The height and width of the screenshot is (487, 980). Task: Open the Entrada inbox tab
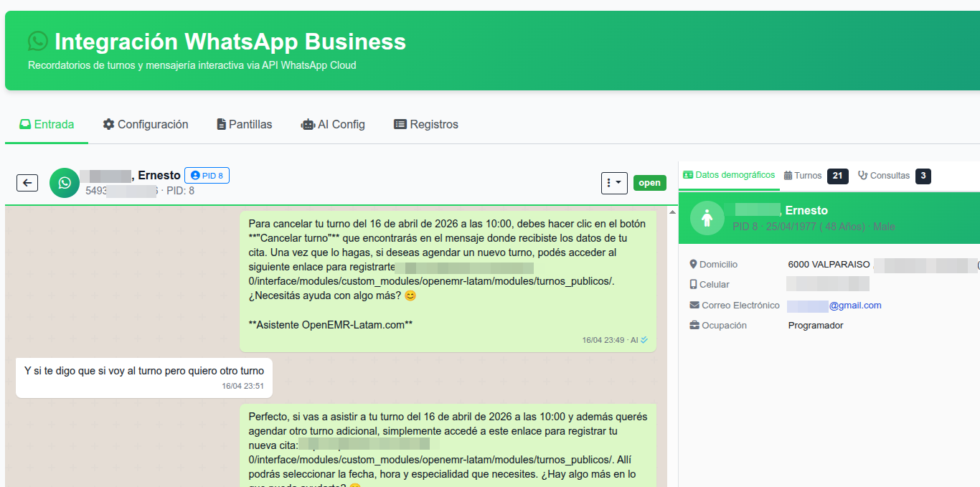47,124
